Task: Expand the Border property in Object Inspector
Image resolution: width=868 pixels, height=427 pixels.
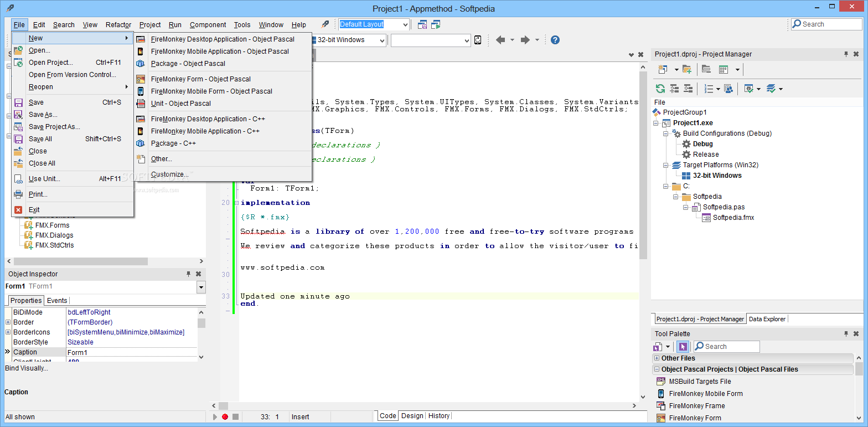Action: click(8, 322)
